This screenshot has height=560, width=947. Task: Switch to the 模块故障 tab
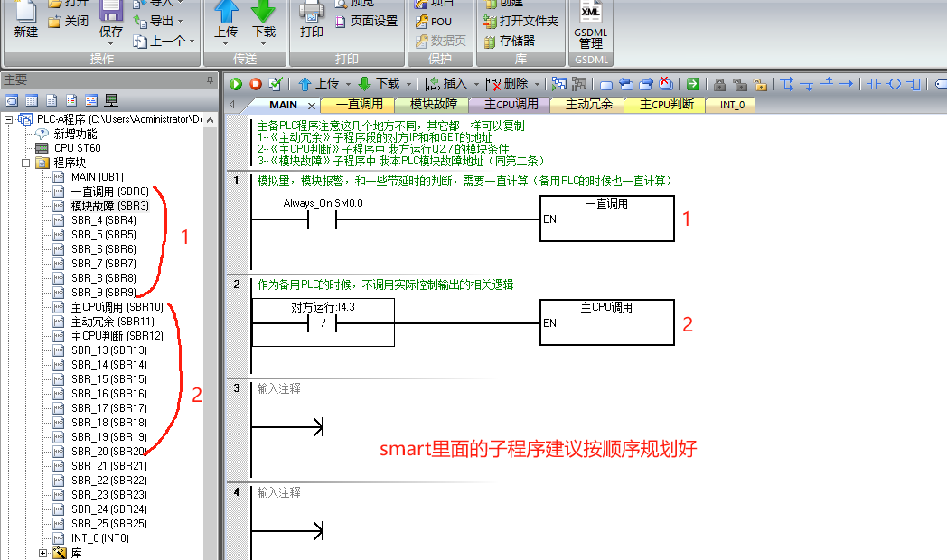click(433, 105)
